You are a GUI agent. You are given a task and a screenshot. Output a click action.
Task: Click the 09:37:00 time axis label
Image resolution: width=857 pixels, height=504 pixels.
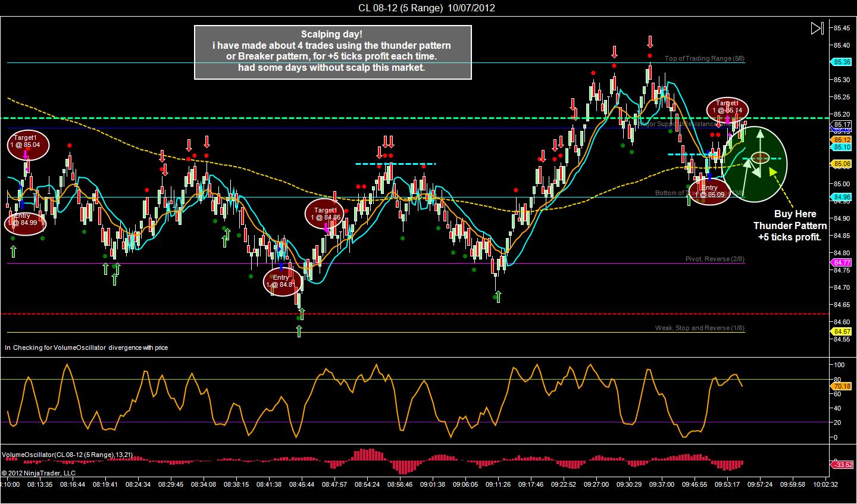(662, 484)
